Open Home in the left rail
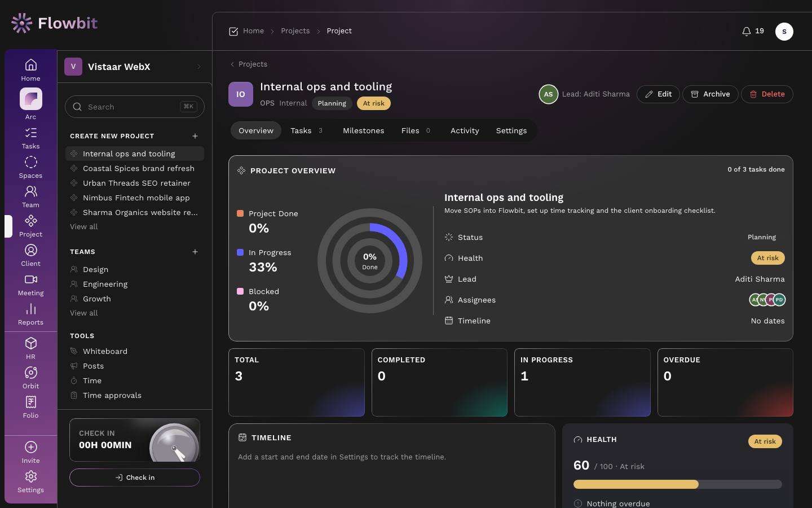812x508 pixels. pos(30,70)
